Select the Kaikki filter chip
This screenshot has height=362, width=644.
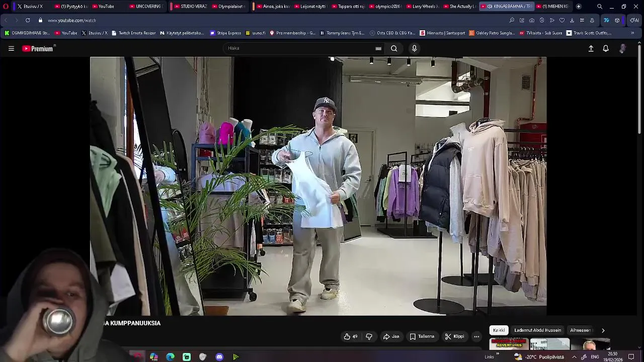pyautogui.click(x=499, y=330)
